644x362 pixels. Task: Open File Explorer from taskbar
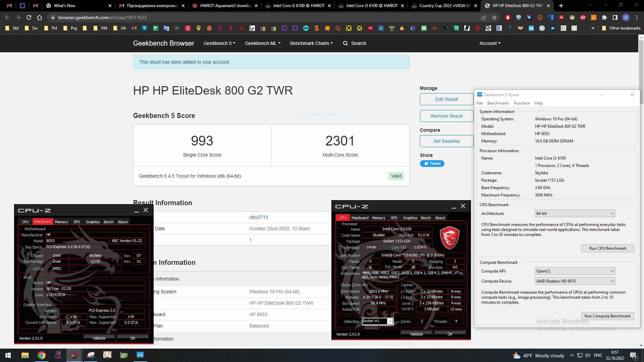[x=25, y=355]
